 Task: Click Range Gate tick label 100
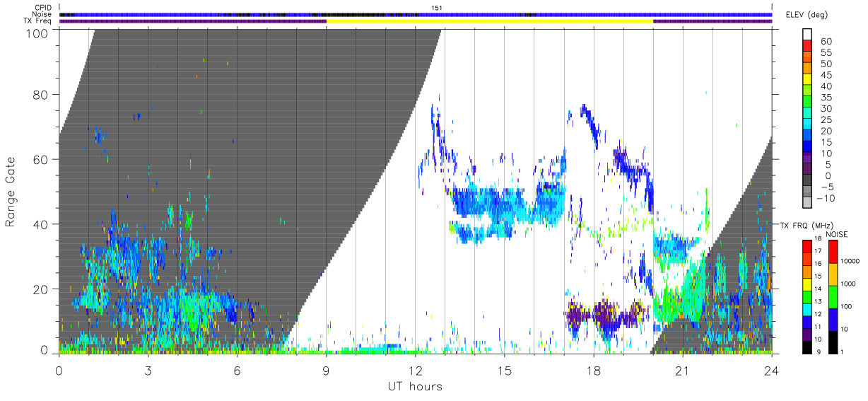click(x=36, y=33)
